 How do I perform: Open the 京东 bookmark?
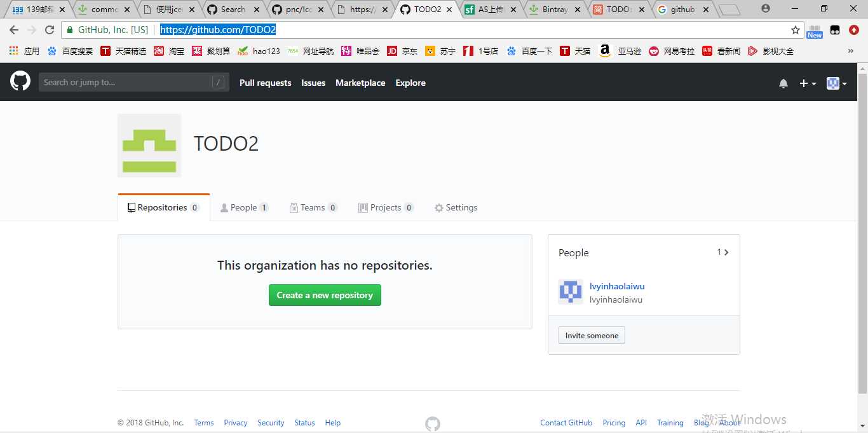point(402,51)
